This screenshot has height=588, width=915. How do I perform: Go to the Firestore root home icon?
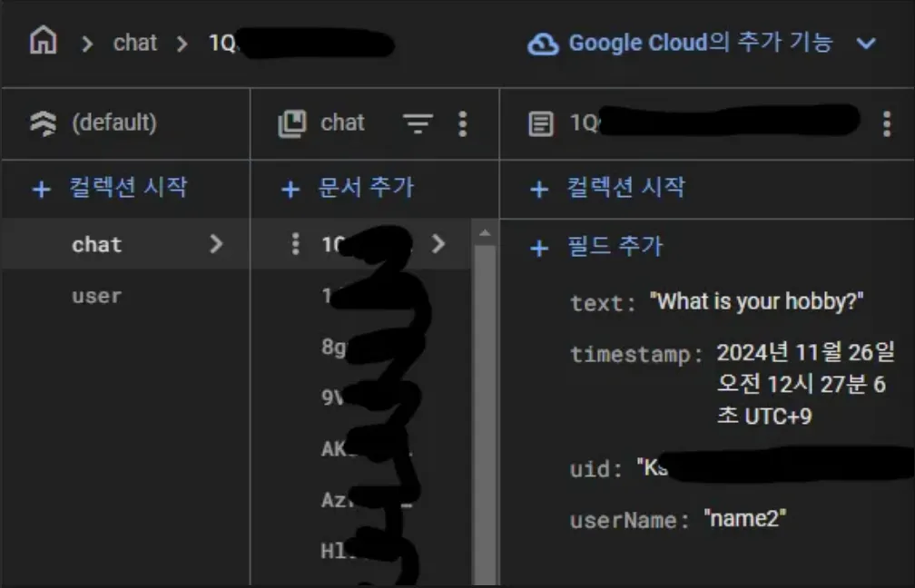click(x=44, y=41)
